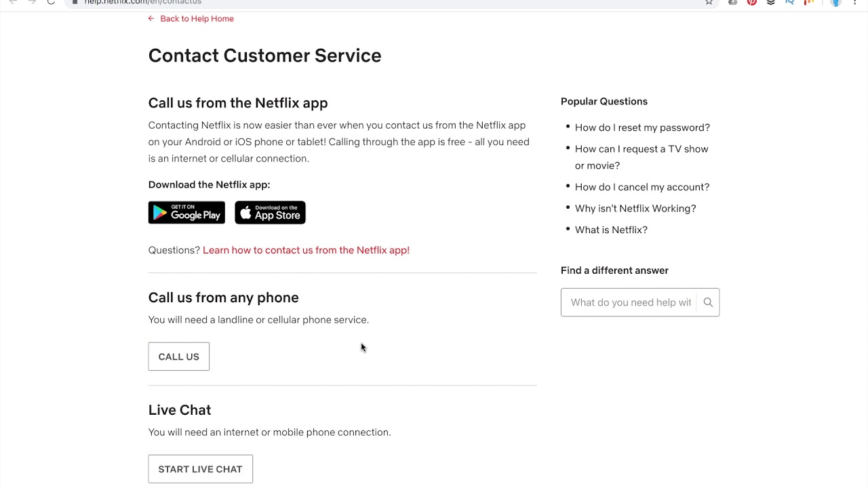This screenshot has height=488, width=868.
Task: Start a live chat session
Action: pos(200,469)
